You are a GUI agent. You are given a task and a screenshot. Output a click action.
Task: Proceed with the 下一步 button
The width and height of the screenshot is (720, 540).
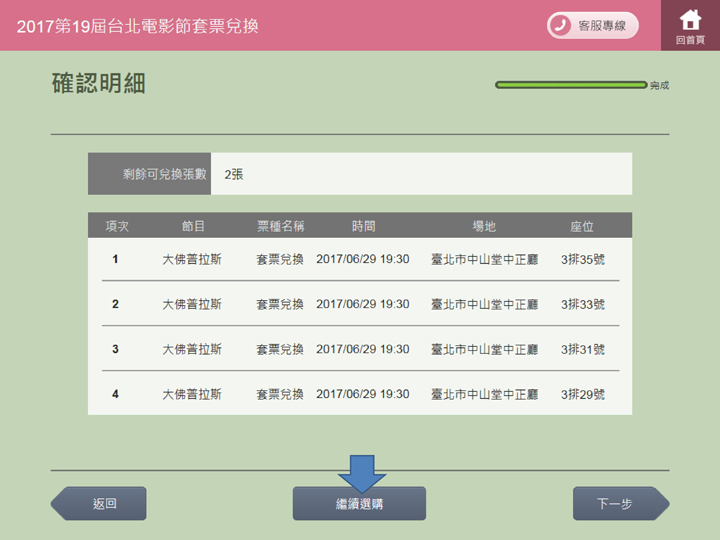[x=621, y=504]
